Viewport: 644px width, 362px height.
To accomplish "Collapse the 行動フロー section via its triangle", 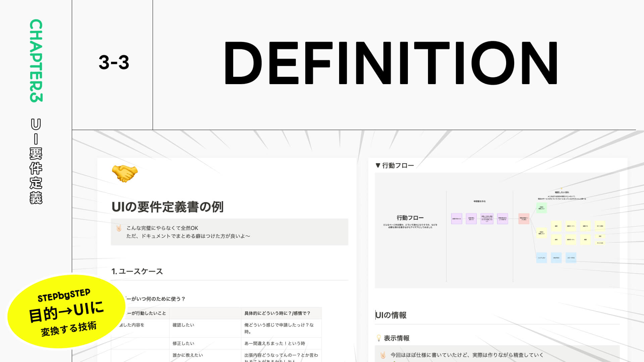I will [x=378, y=165].
